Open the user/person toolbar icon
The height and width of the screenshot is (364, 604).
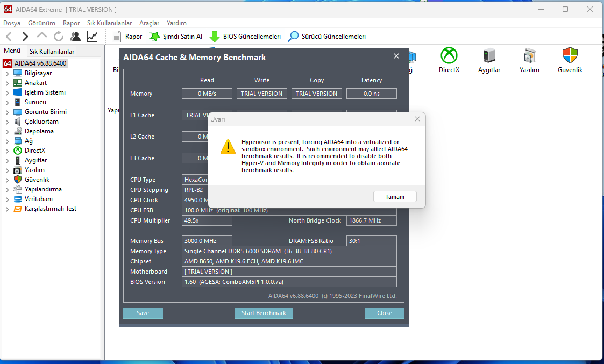point(75,37)
